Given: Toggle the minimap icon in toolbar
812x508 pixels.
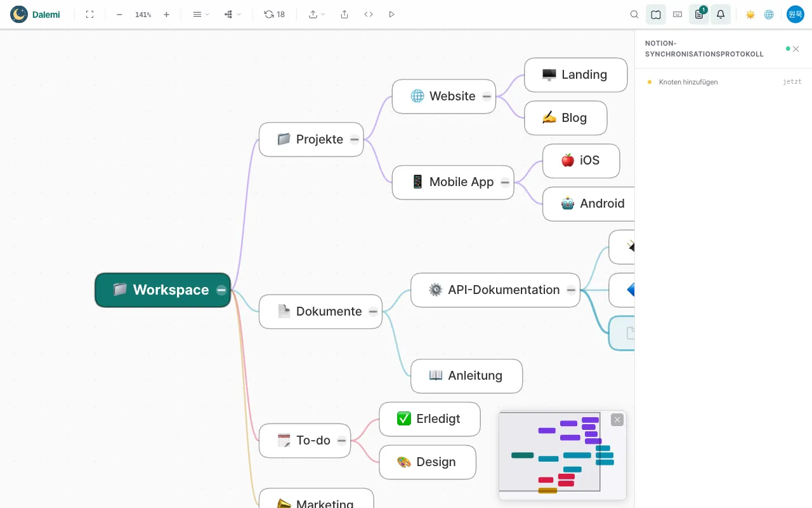Looking at the screenshot, I should (656, 14).
